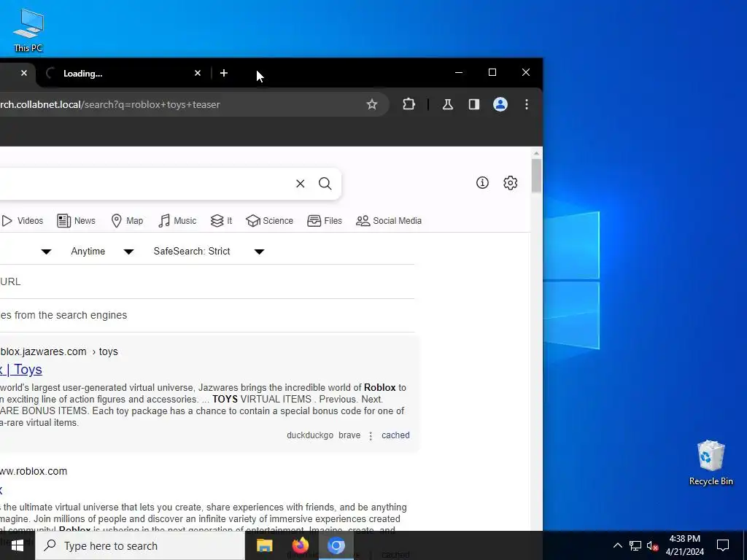Click the brave engine label
This screenshot has height=560, width=747.
coord(349,435)
